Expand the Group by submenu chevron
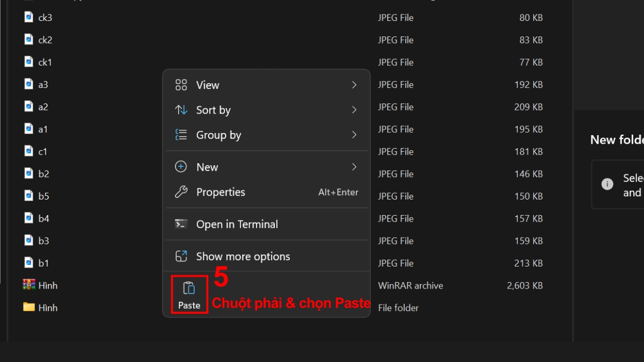The width and height of the screenshot is (644, 362). [354, 135]
